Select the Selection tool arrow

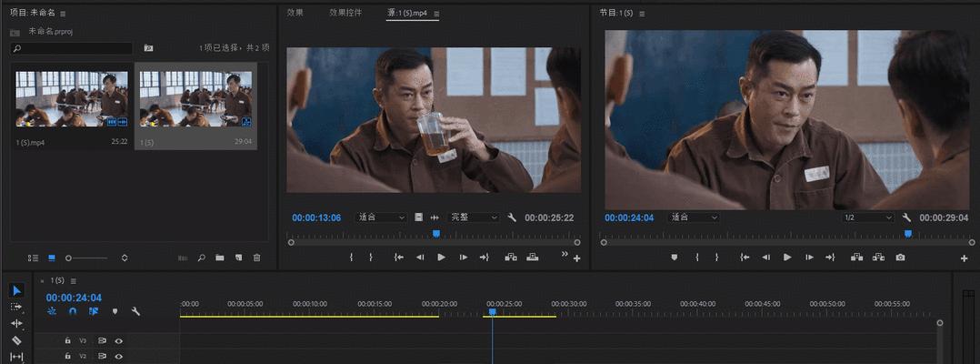point(17,290)
